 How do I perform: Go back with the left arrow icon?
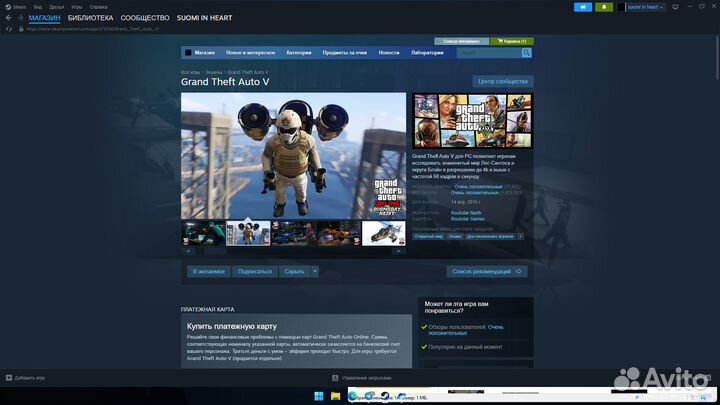pos(9,18)
